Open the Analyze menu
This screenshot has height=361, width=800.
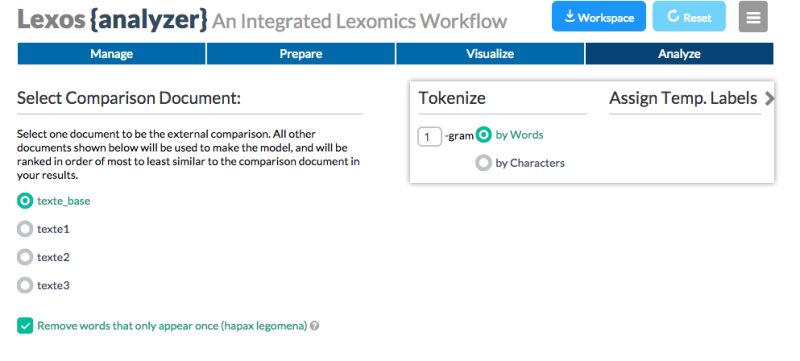[679, 54]
